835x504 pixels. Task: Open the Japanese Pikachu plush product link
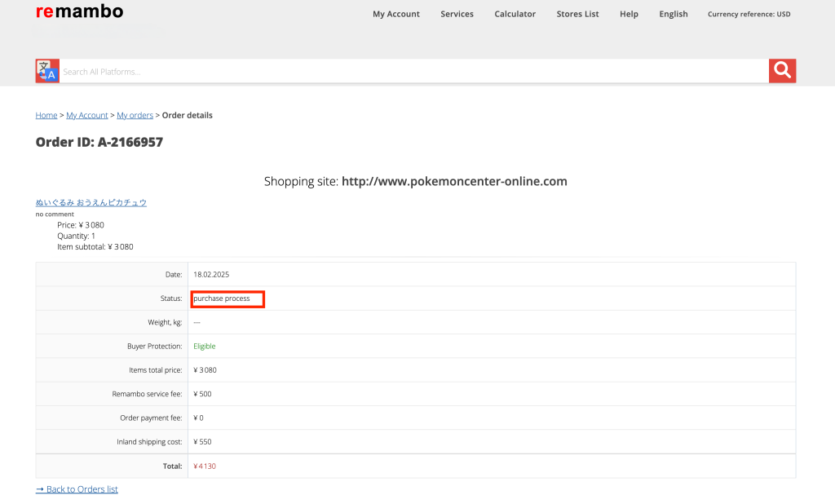tap(91, 202)
